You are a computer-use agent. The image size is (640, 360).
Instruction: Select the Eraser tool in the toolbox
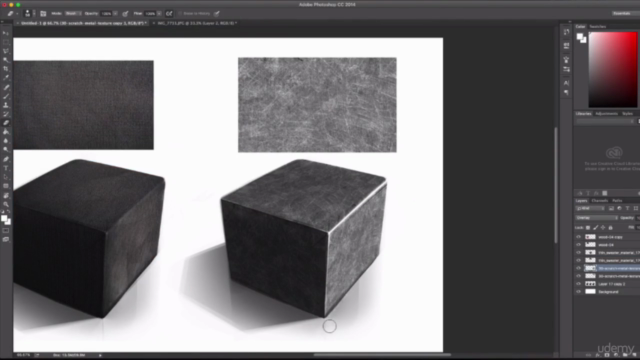6,123
